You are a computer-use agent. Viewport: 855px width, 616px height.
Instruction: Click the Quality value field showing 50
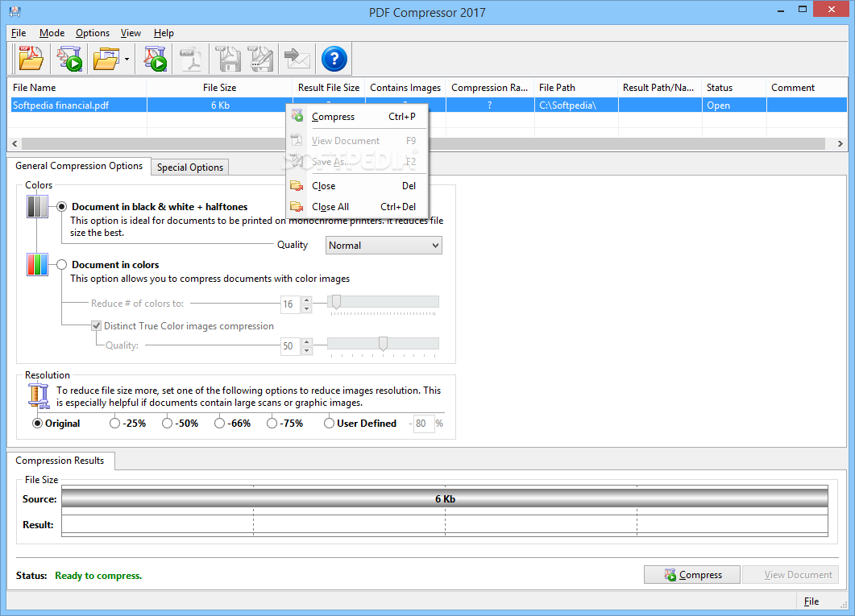(x=291, y=346)
